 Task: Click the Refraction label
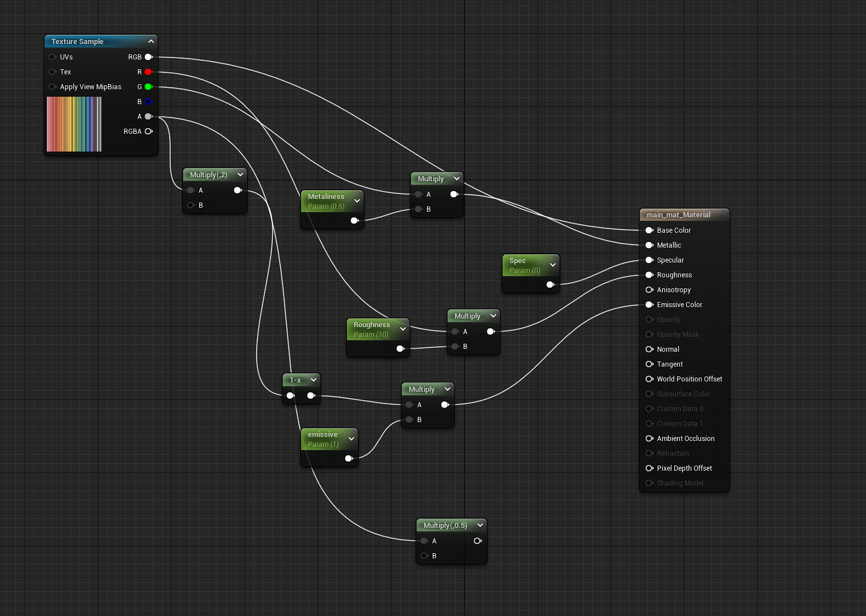tap(673, 454)
